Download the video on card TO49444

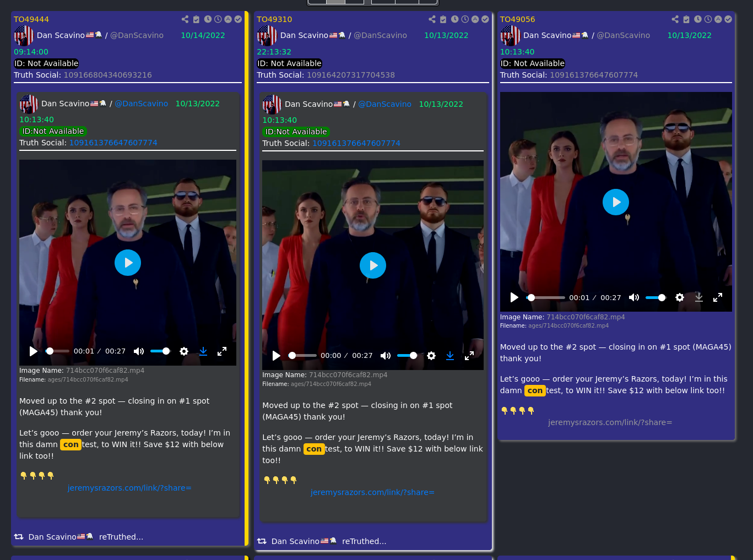[203, 351]
